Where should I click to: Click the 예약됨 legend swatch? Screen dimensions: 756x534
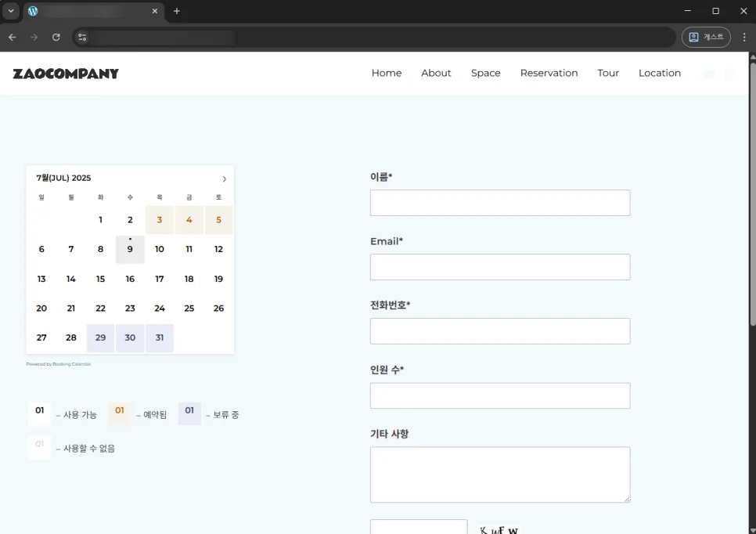click(120, 413)
